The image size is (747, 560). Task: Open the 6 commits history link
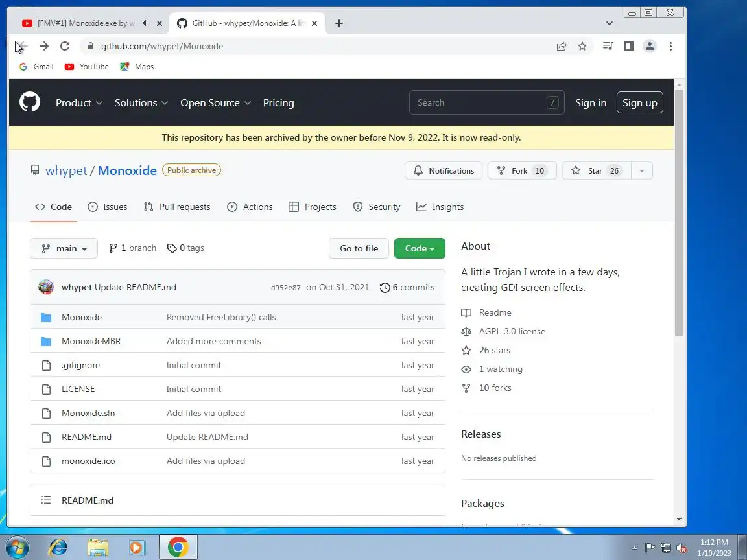[407, 288]
